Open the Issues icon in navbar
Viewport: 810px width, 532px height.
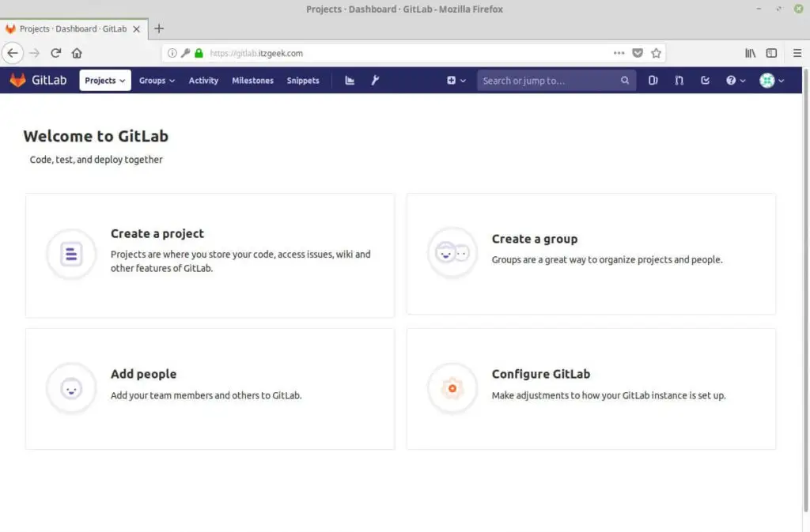pyautogui.click(x=653, y=81)
